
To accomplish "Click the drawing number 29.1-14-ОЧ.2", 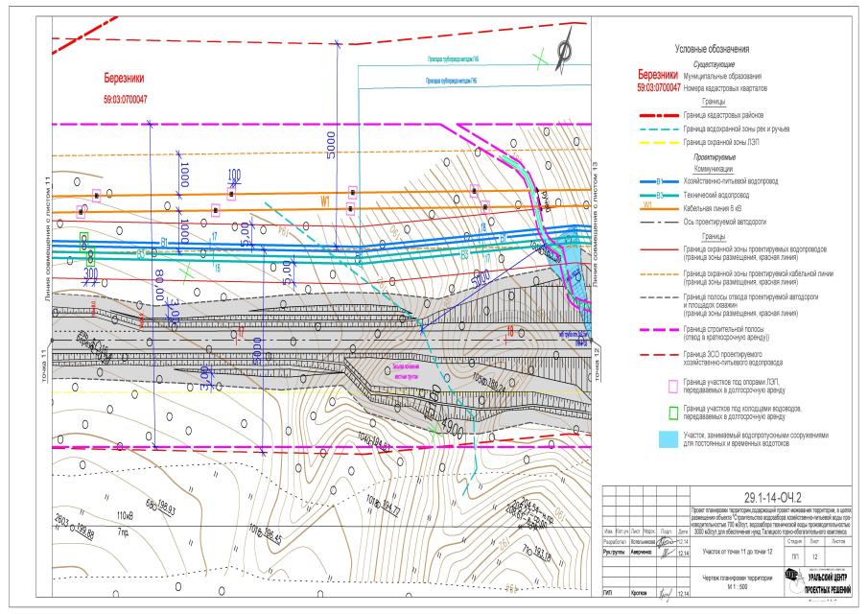I will click(x=760, y=496).
